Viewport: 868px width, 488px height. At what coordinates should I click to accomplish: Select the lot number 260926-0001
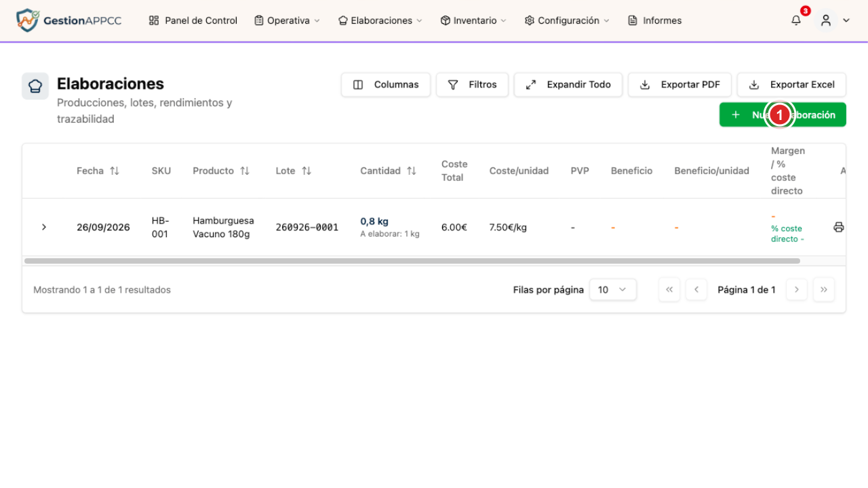pyautogui.click(x=307, y=227)
